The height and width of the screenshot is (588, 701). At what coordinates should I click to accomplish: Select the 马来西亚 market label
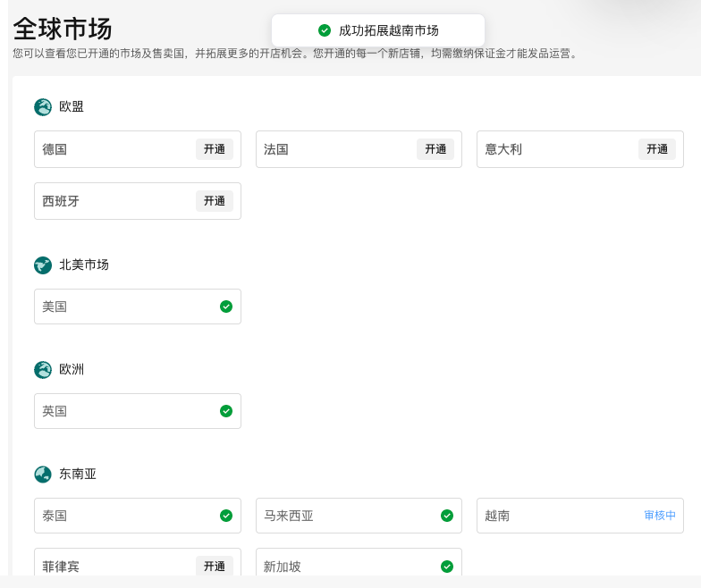tap(288, 516)
